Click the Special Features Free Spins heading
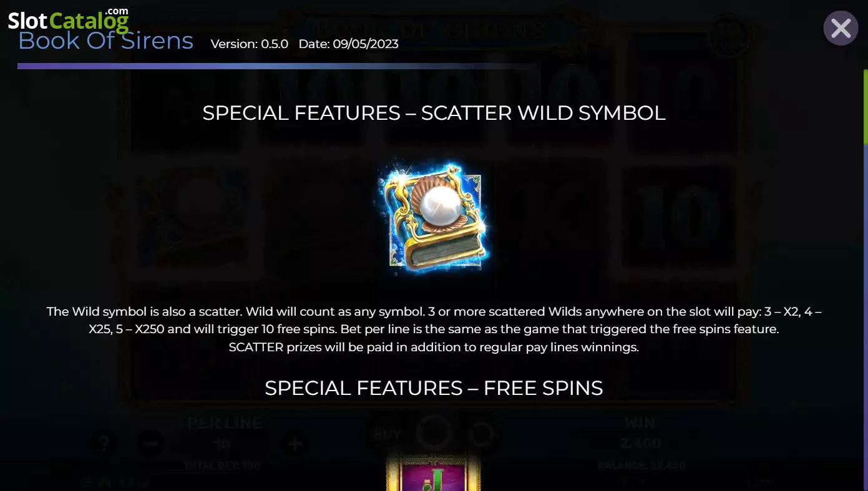The height and width of the screenshot is (491, 868). [434, 388]
